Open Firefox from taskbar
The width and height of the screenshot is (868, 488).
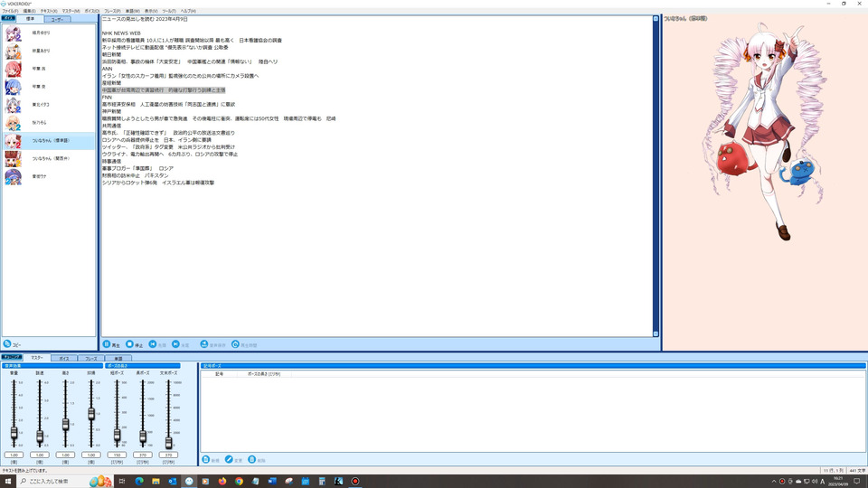tap(222, 482)
